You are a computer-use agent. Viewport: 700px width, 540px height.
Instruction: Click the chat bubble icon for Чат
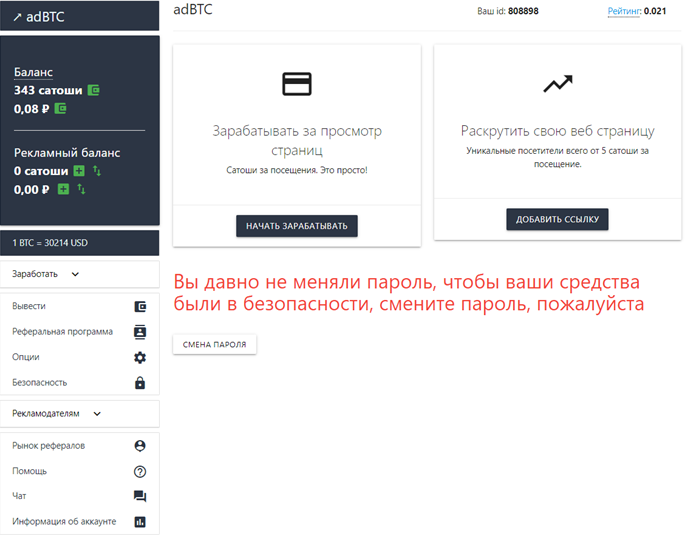pyautogui.click(x=140, y=496)
